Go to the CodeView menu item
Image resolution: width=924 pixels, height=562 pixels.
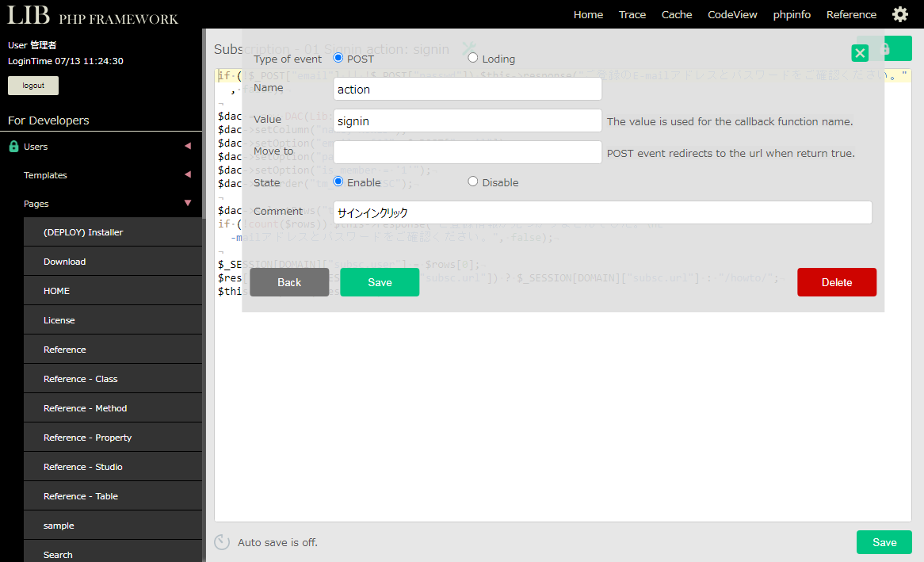click(732, 14)
